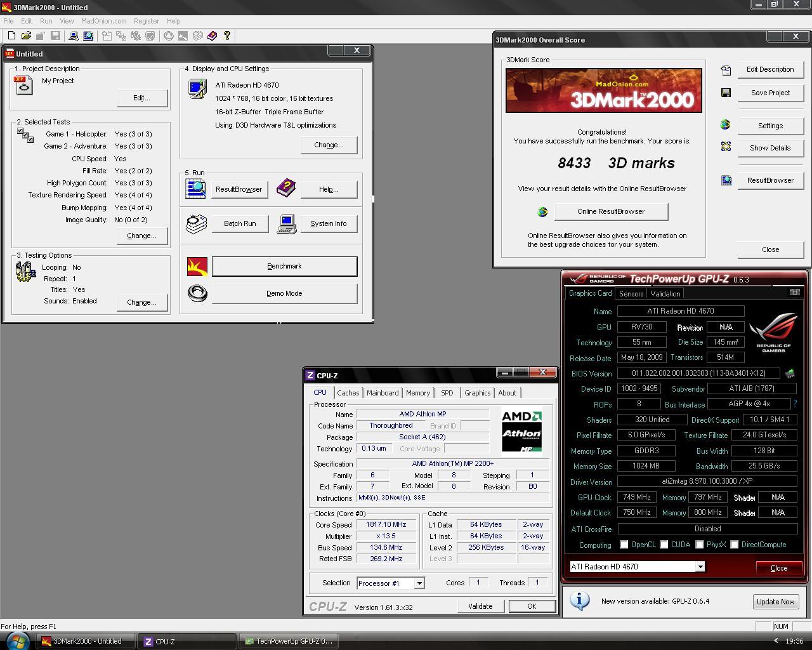Click the AMD Athlon MP logo in CPU-Z

[x=521, y=432]
